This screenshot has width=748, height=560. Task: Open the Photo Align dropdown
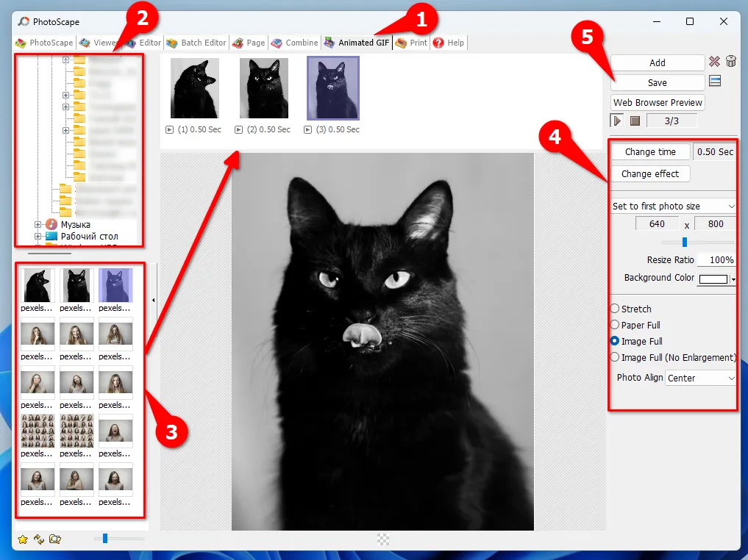coord(699,377)
